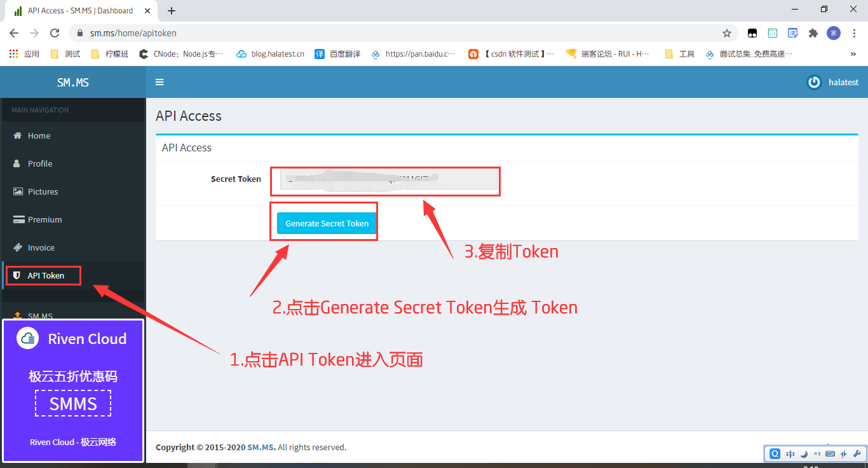Reload the current page

pos(55,33)
